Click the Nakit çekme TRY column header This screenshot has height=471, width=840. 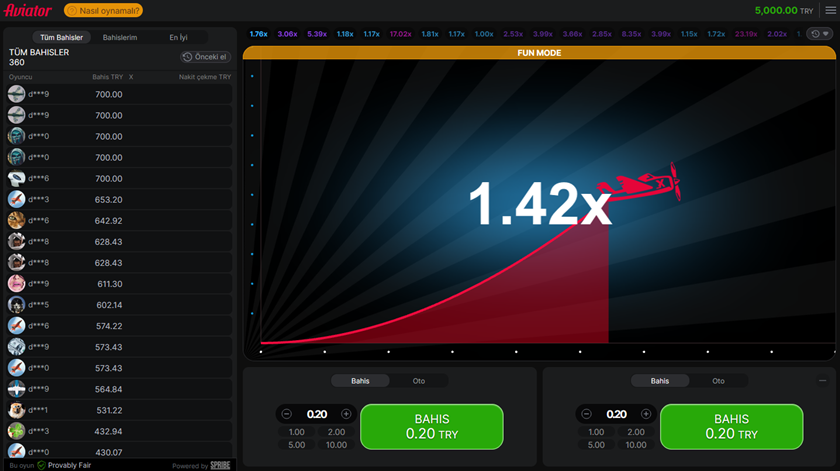tap(205, 77)
